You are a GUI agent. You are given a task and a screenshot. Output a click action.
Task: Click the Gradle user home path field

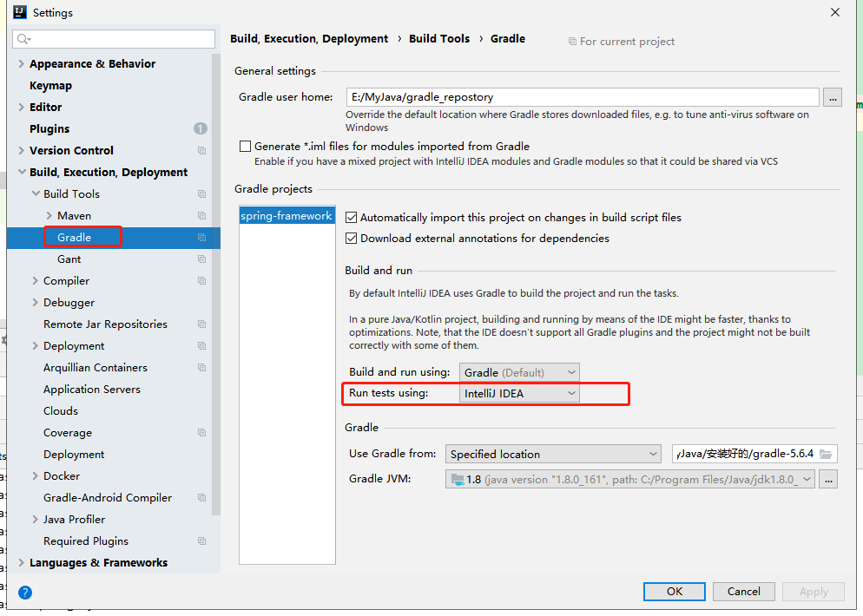(x=583, y=97)
